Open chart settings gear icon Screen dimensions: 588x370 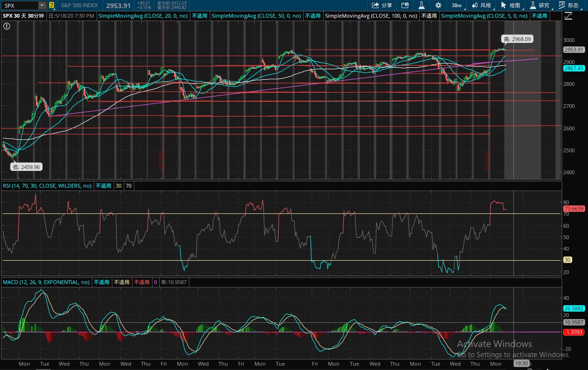point(438,5)
